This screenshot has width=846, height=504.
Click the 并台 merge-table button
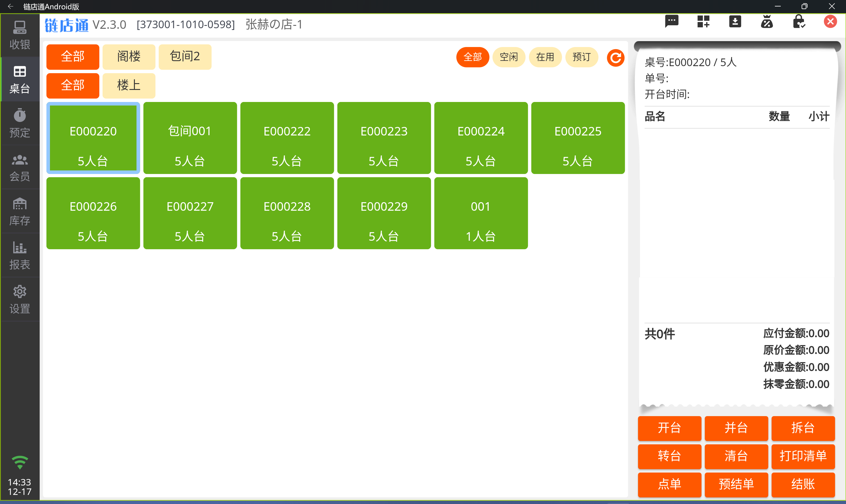tap(736, 428)
